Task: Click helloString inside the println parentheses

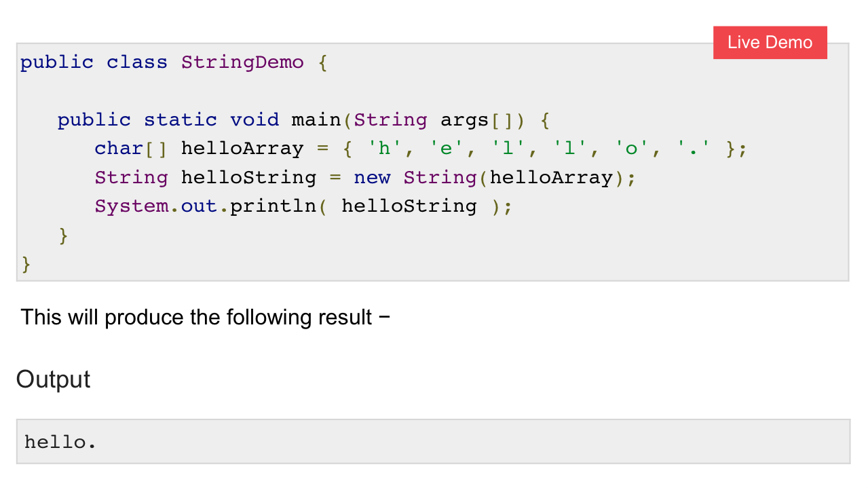Action: click(x=409, y=206)
